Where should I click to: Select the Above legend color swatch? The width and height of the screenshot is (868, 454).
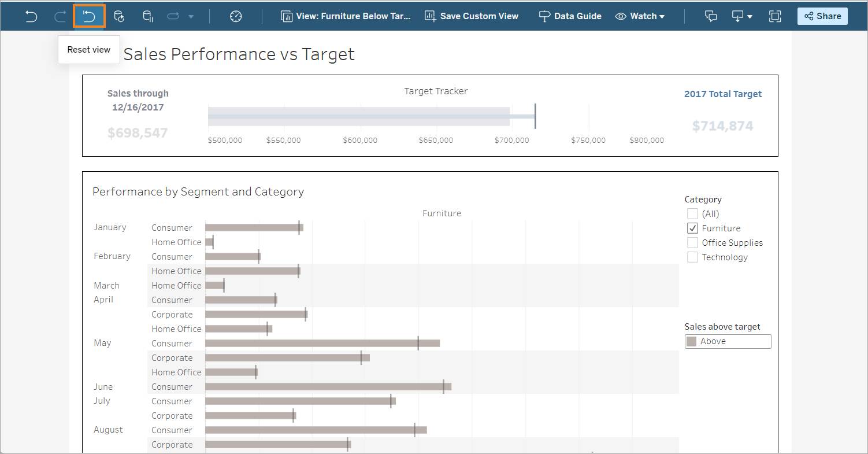click(x=691, y=341)
